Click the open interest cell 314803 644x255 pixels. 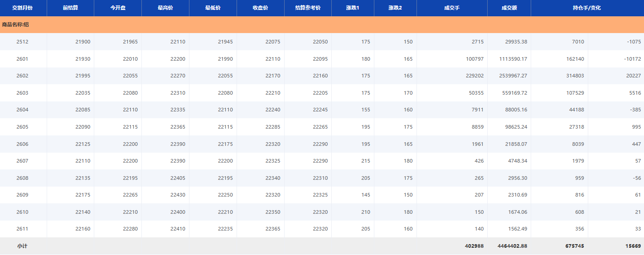[x=573, y=76]
